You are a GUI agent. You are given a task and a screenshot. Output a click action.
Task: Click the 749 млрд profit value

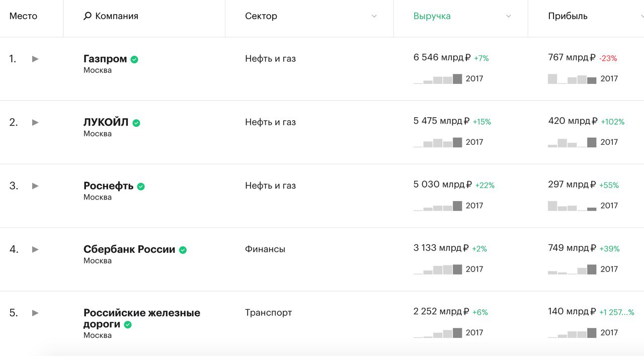[572, 248]
